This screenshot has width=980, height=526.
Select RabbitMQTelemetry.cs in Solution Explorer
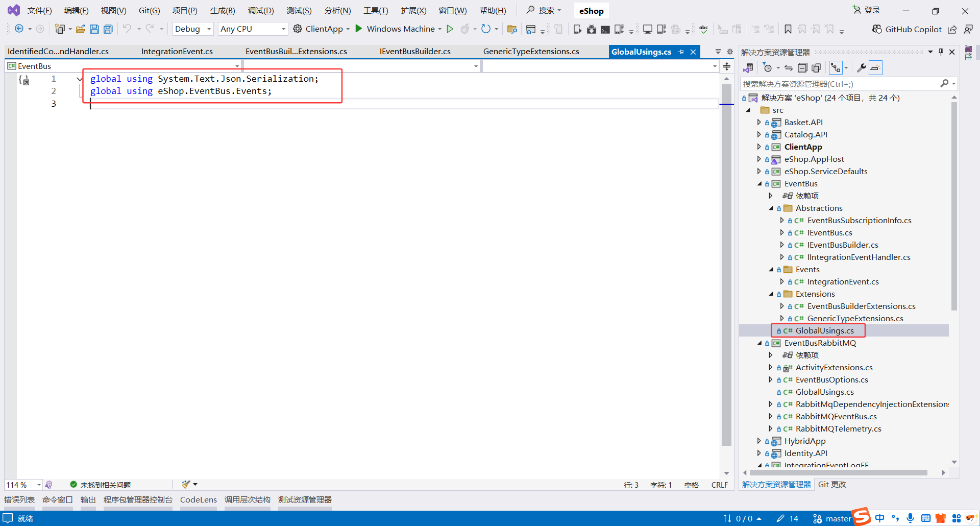pyautogui.click(x=838, y=429)
